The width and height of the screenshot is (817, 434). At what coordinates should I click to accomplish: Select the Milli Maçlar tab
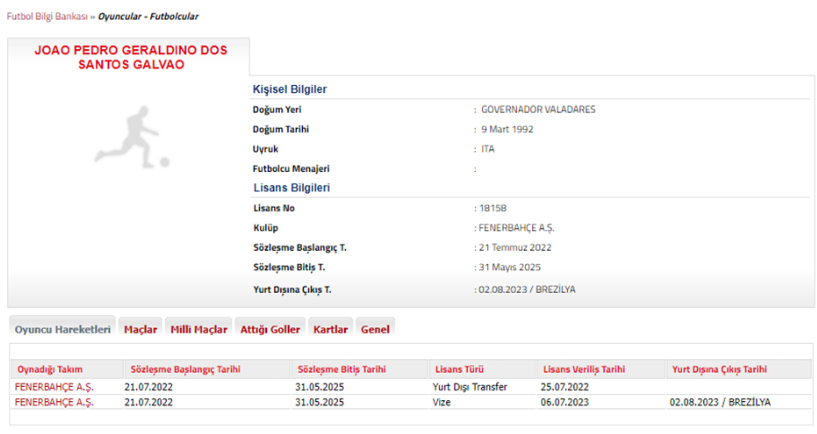point(198,329)
